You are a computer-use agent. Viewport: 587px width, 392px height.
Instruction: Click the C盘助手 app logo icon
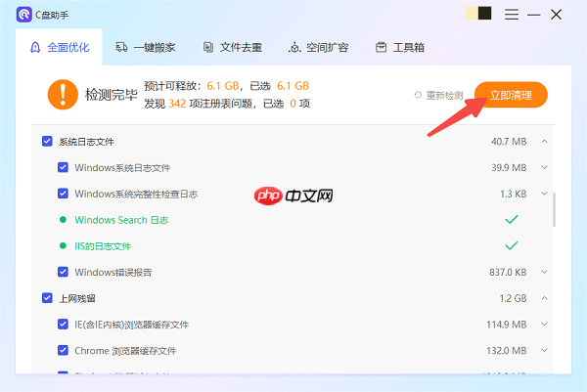[23, 15]
